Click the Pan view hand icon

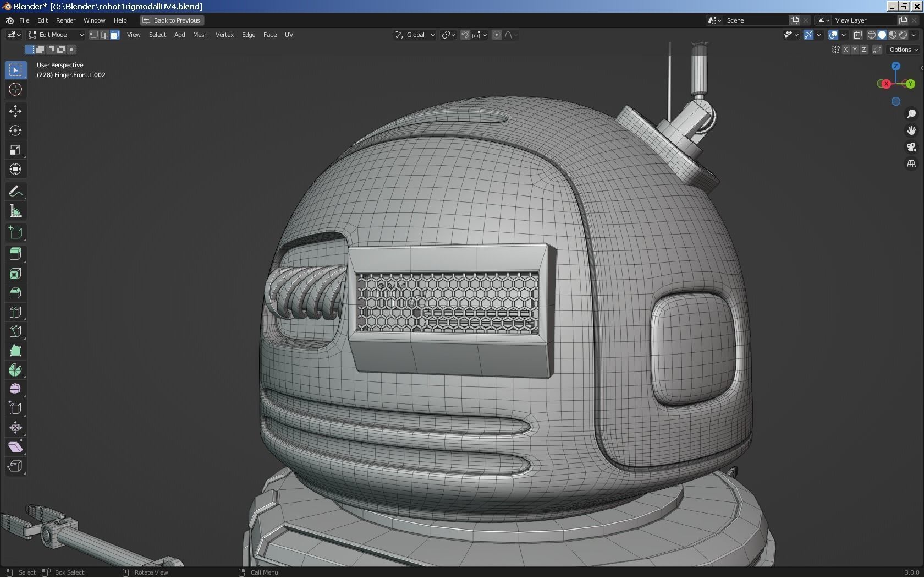tap(911, 130)
